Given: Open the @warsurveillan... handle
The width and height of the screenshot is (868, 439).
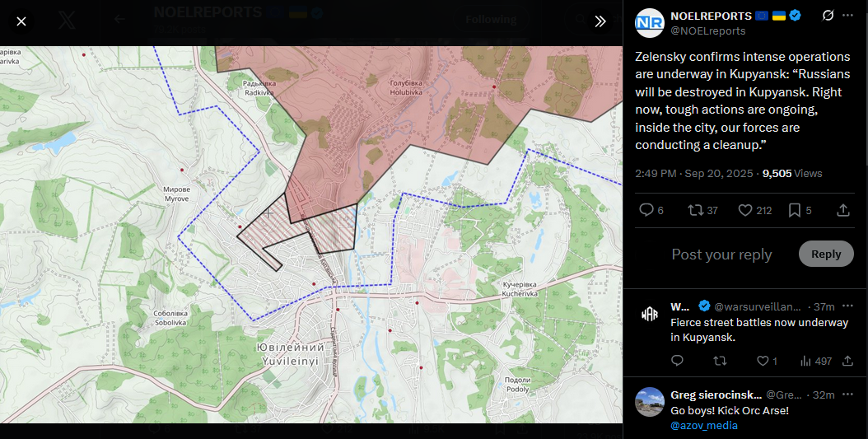Looking at the screenshot, I should tap(758, 306).
